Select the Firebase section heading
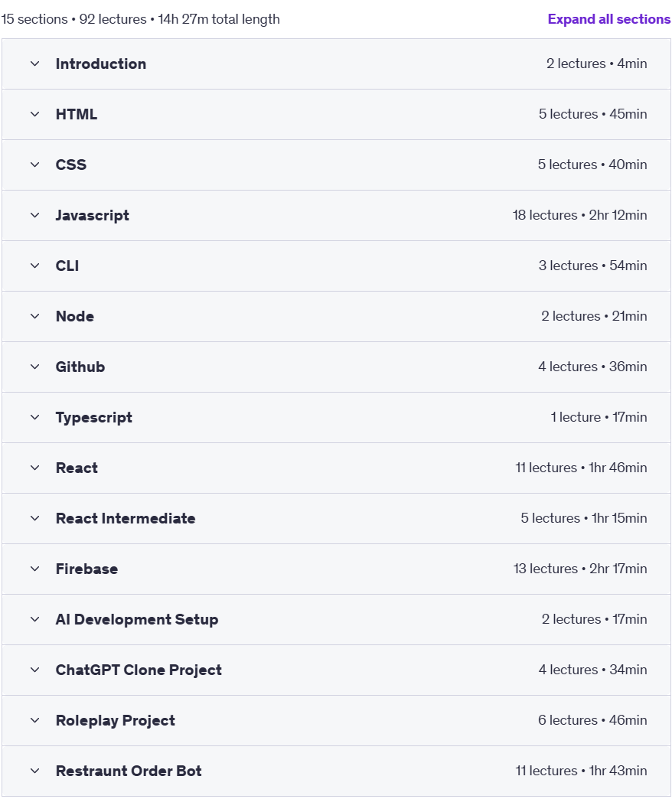The width and height of the screenshot is (672, 799). (86, 569)
